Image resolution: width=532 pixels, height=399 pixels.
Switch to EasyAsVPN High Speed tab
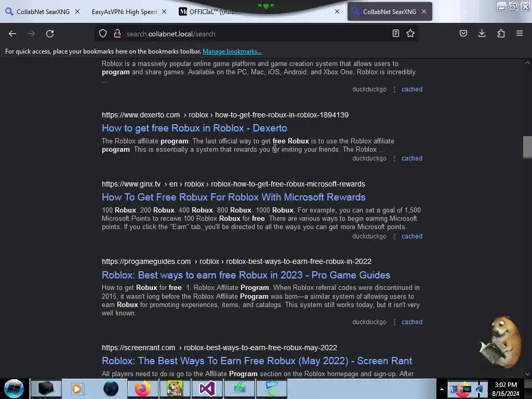(x=125, y=11)
